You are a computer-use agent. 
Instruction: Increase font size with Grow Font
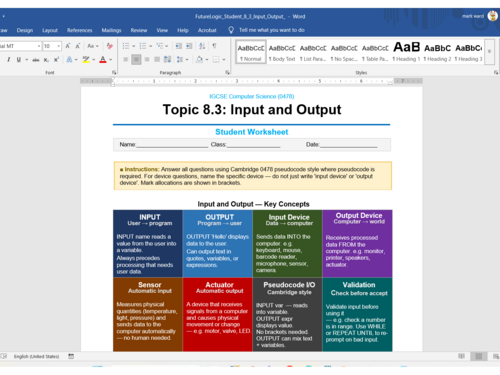point(68,46)
